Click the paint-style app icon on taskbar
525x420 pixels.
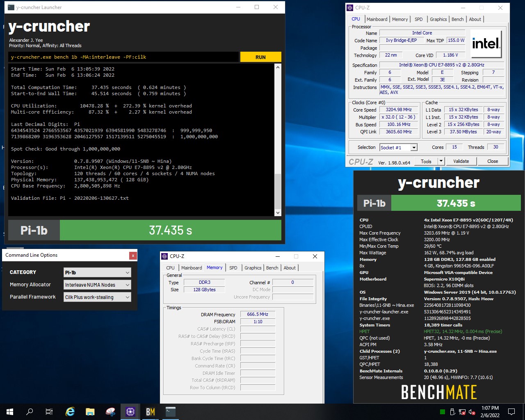coord(110,412)
